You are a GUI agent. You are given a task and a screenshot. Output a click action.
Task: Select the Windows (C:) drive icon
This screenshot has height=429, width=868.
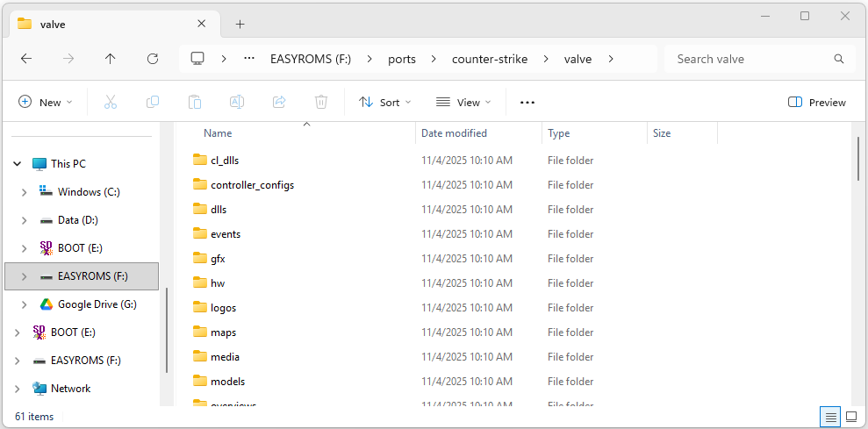47,191
